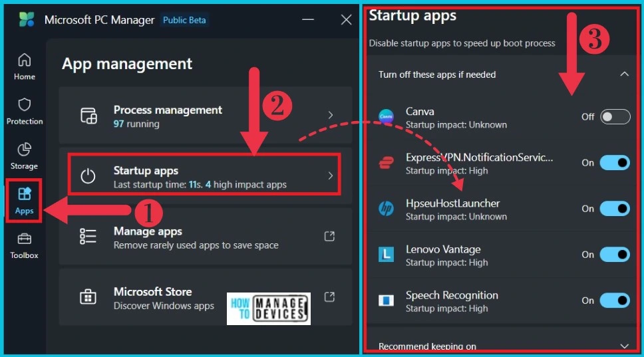Click 'Discover Windows apps' description
The image size is (644, 357).
(164, 306)
